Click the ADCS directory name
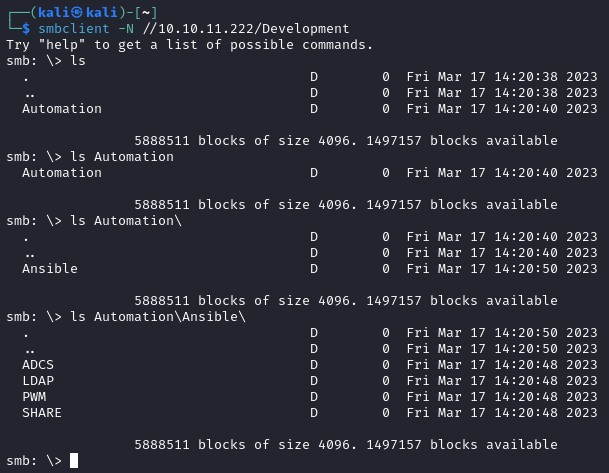 pos(38,365)
